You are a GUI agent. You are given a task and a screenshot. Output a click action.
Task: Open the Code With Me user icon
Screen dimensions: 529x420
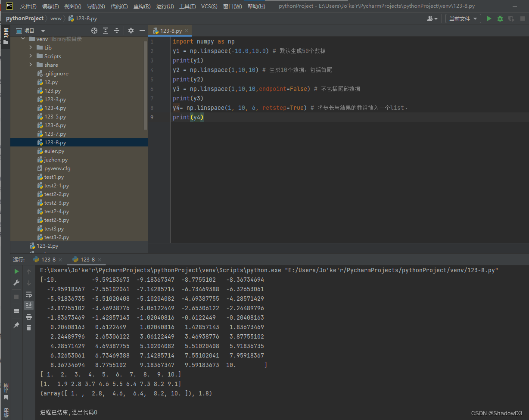click(x=432, y=19)
